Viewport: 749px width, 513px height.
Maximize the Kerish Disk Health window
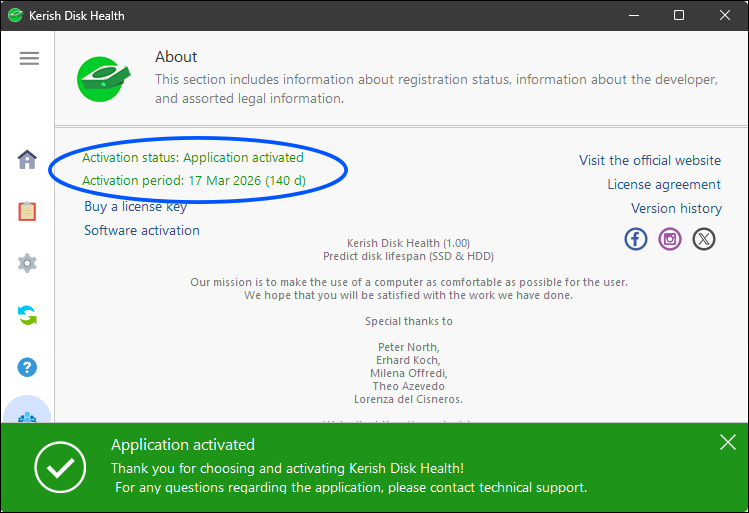(x=679, y=16)
